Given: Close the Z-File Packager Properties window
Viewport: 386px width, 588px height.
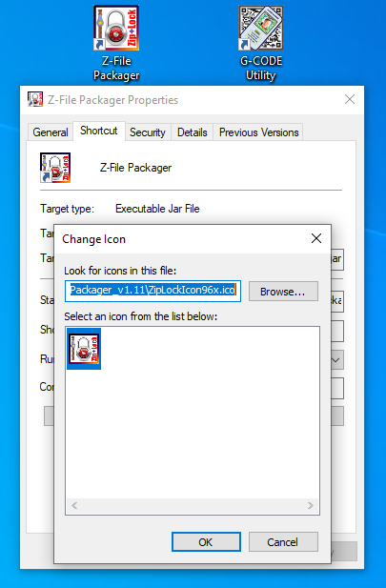Looking at the screenshot, I should [350, 99].
